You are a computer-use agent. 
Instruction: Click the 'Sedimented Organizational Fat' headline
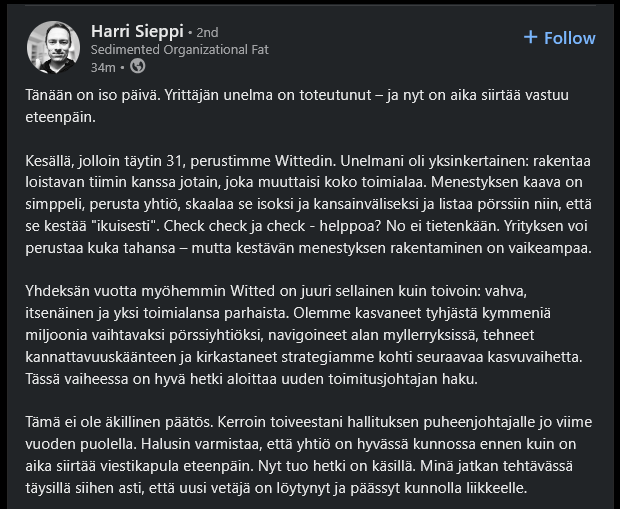180,50
